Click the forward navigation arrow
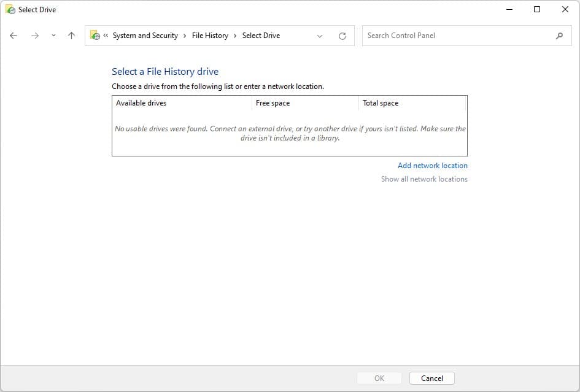The height and width of the screenshot is (392, 580). coord(35,36)
